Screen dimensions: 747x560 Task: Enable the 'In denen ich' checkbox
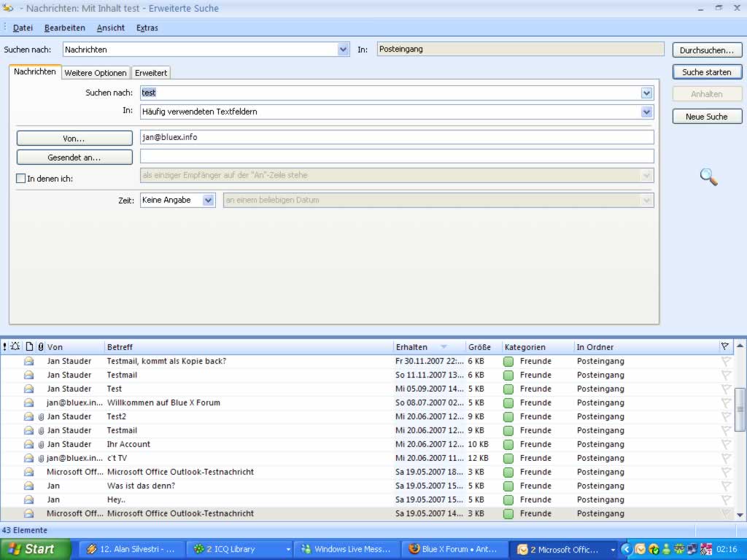20,178
